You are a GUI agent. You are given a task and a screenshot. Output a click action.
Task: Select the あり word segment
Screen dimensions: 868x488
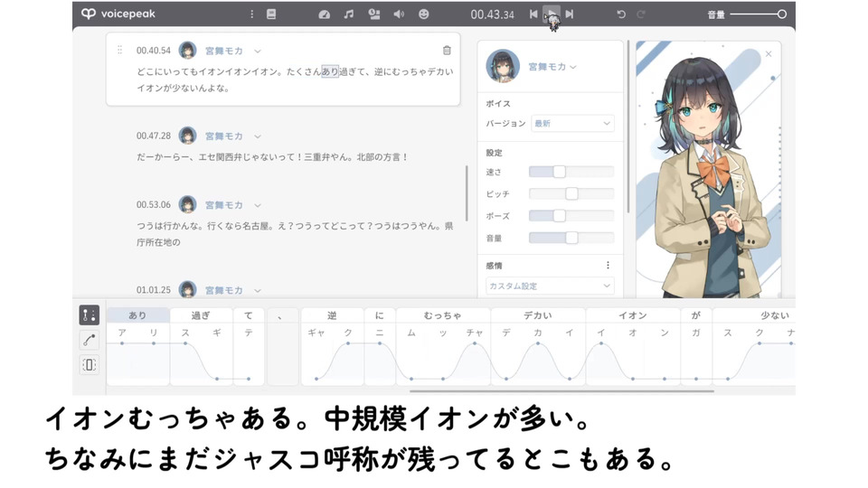pyautogui.click(x=137, y=315)
